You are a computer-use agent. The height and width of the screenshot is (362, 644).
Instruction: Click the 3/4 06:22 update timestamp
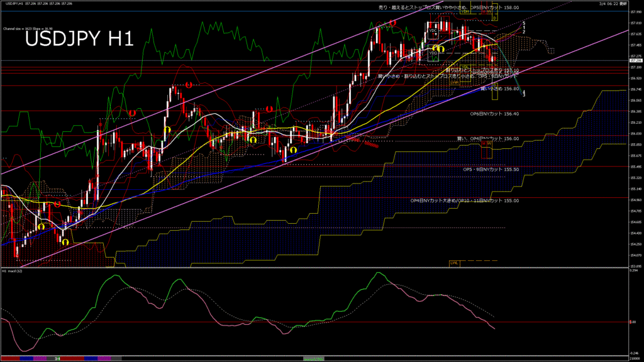point(613,4)
